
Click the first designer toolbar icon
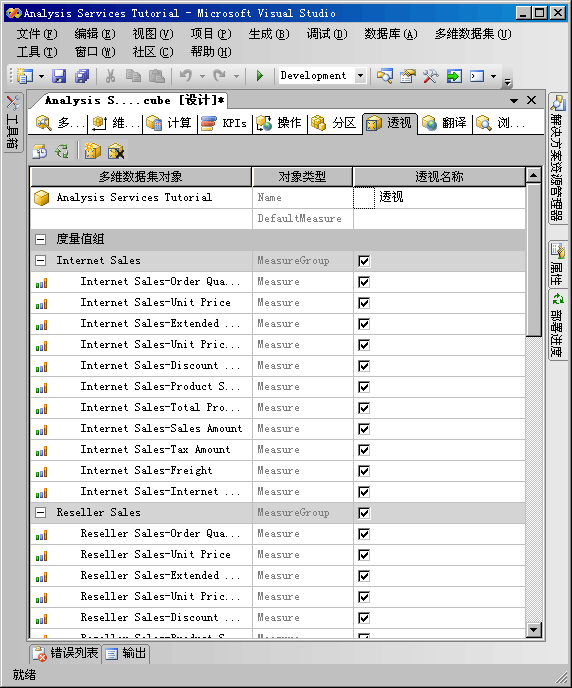39,151
